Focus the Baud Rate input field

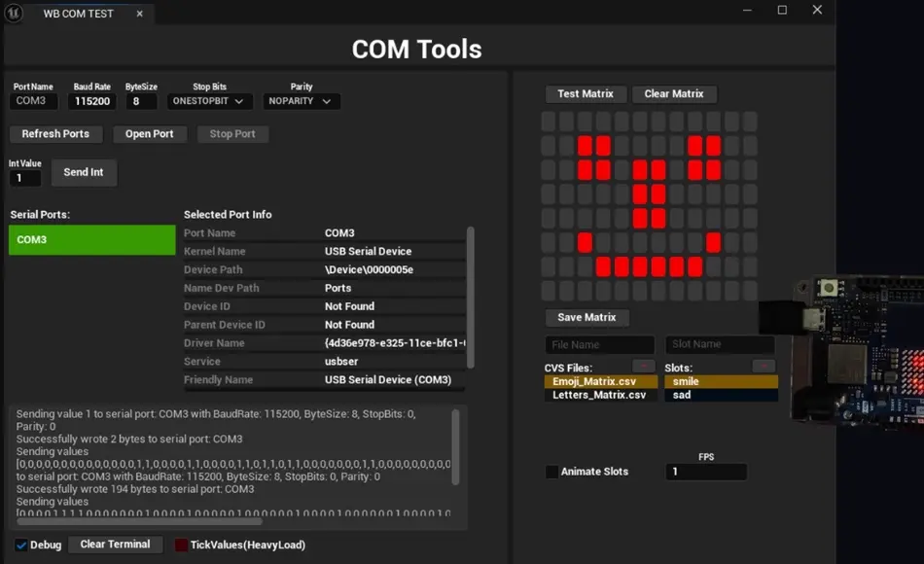pyautogui.click(x=92, y=101)
